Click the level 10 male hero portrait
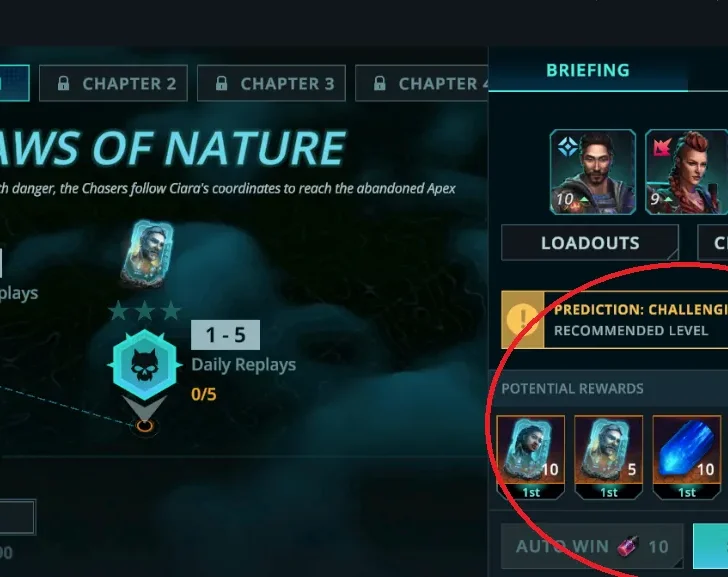 point(593,172)
